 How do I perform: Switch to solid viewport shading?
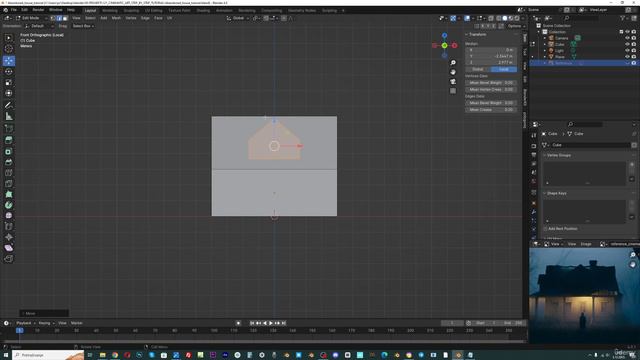point(505,18)
